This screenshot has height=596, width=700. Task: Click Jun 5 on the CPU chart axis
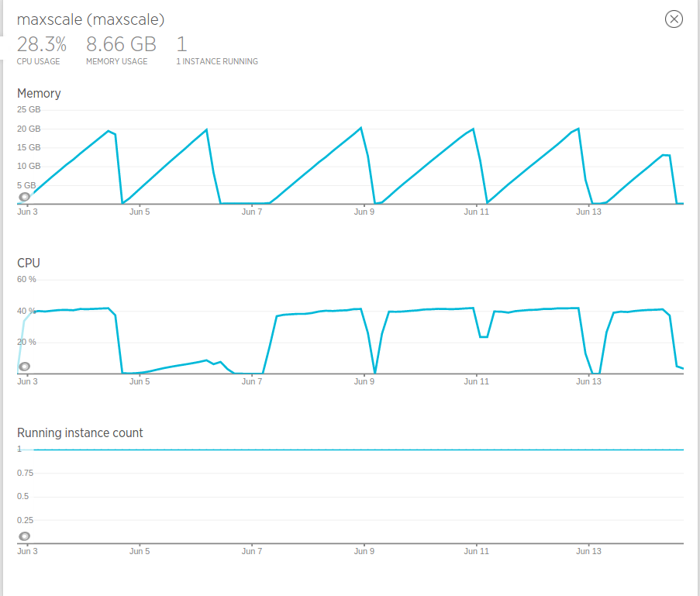(140, 381)
